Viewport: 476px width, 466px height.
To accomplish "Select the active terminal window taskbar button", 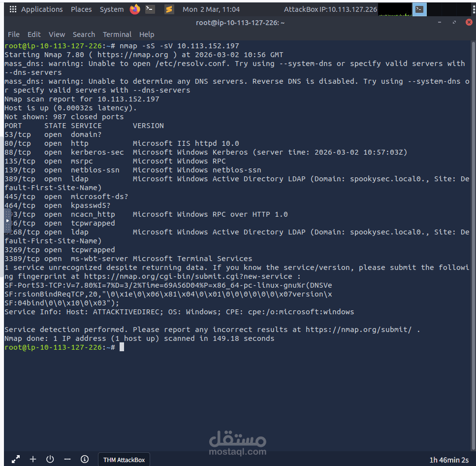I will pos(419,9).
